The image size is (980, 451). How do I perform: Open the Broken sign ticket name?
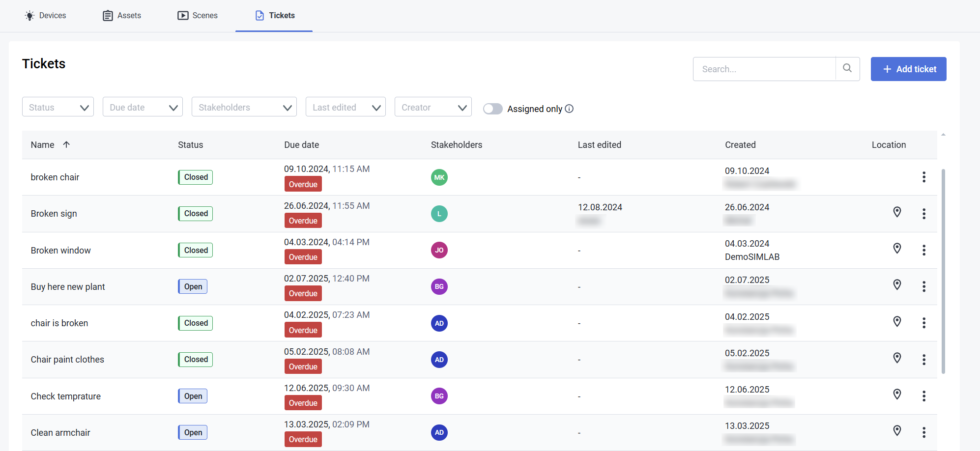pos(54,214)
